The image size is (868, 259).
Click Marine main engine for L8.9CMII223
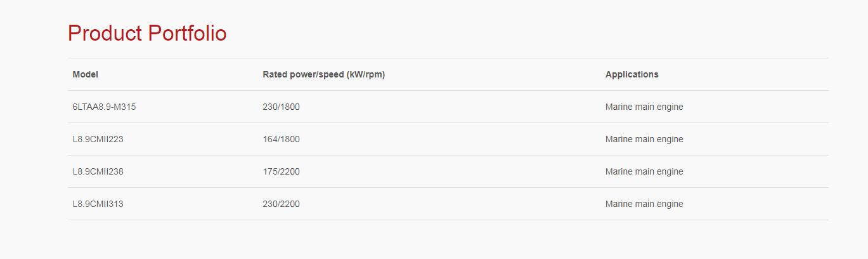(x=644, y=139)
